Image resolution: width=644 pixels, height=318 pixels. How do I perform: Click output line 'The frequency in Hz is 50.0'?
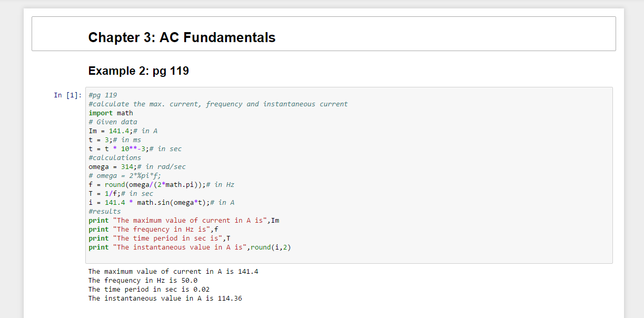(143, 281)
